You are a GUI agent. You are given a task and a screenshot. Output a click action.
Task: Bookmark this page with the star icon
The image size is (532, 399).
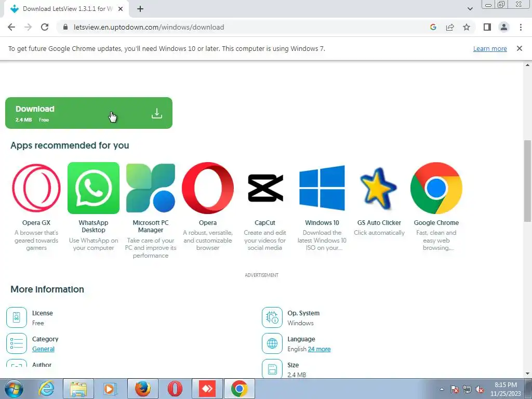point(467,27)
